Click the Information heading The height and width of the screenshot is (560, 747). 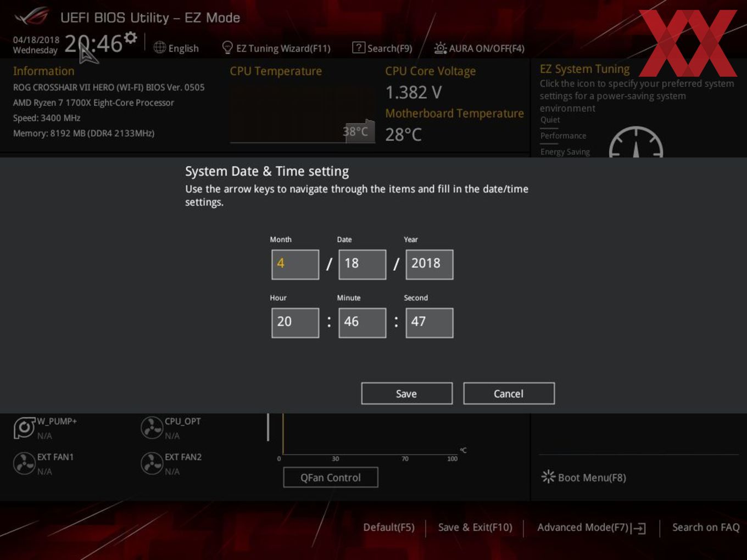[x=43, y=71]
